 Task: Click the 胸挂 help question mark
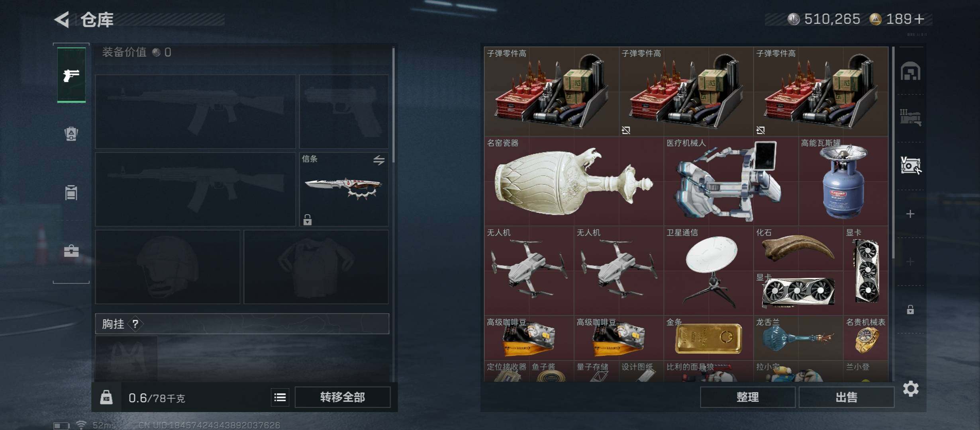135,324
